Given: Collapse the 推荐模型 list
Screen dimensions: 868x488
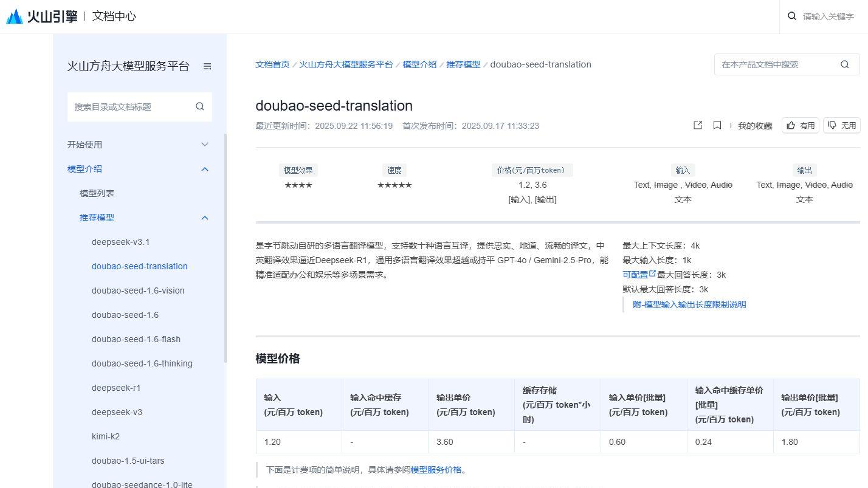Looking at the screenshot, I should pyautogui.click(x=205, y=218).
